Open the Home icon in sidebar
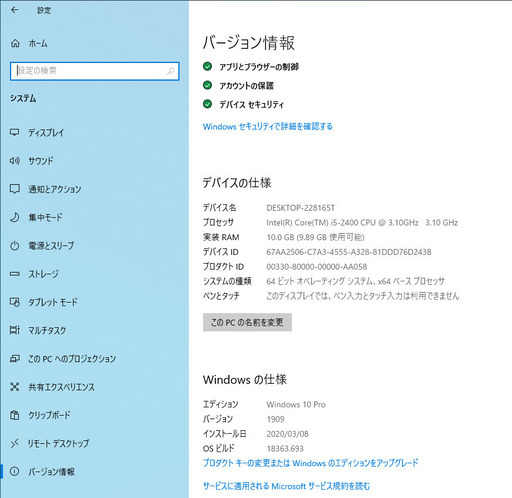 click(15, 43)
